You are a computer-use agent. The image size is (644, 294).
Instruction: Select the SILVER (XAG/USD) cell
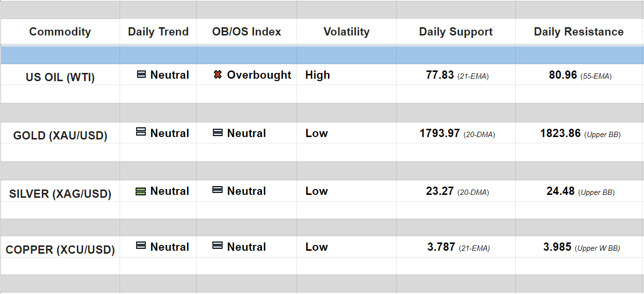coord(60,194)
